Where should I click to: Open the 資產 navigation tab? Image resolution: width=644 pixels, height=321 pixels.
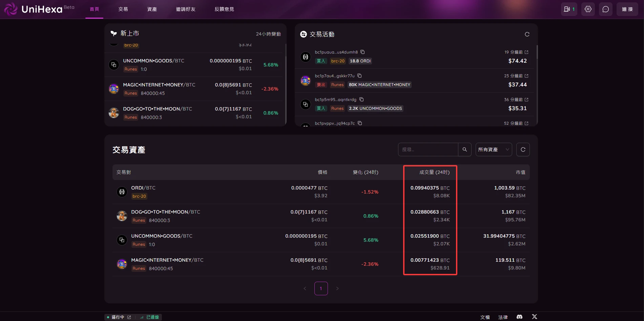click(x=152, y=9)
